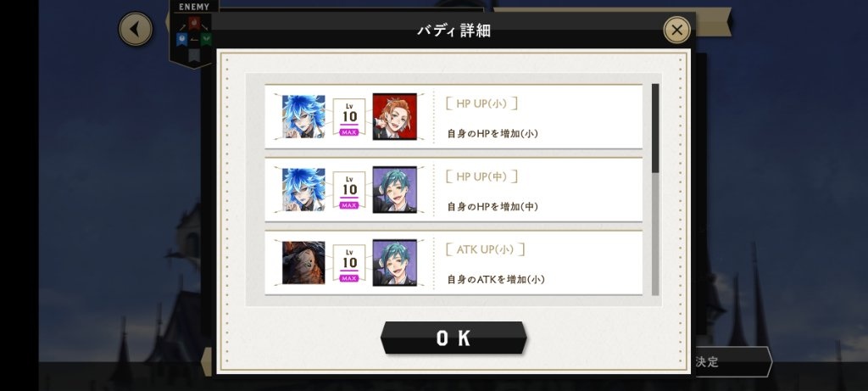Tap the ENEMY element chart icon
The image size is (868, 391).
click(194, 34)
